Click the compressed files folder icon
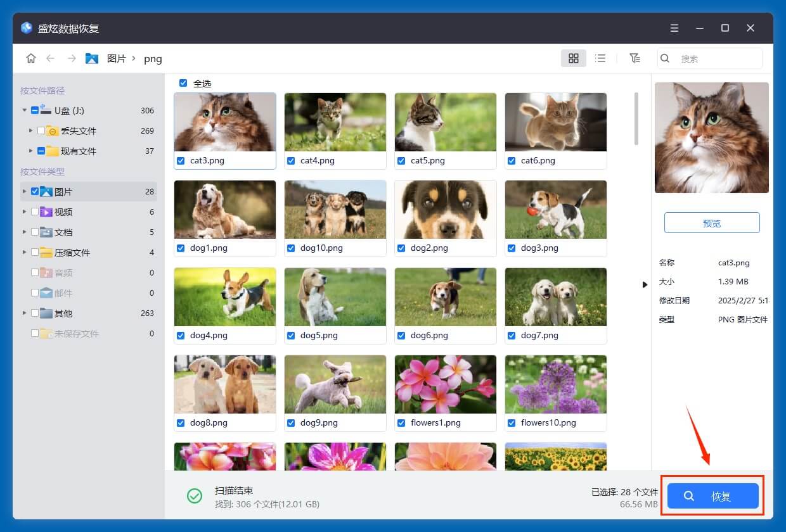Screen dimensions: 786x532 tap(46, 253)
